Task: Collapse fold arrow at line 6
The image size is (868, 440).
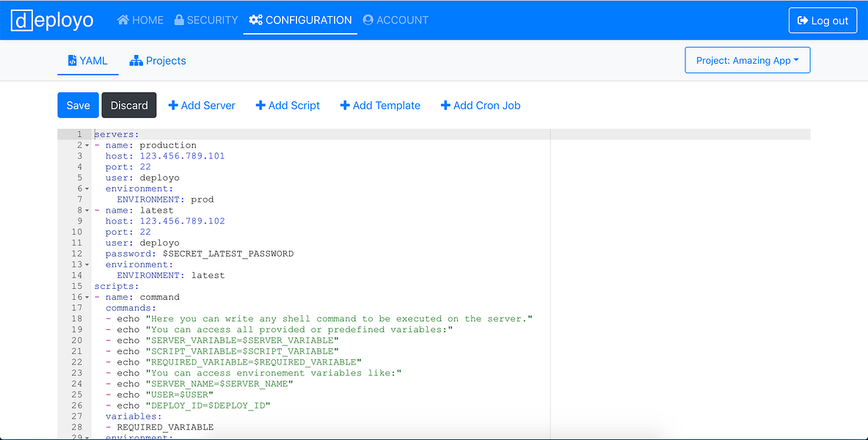Action: click(x=87, y=188)
